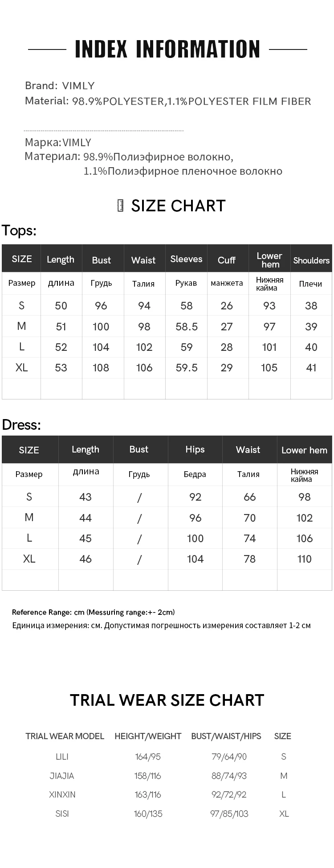Click the Shoulders column header
The image size is (334, 868).
(311, 260)
